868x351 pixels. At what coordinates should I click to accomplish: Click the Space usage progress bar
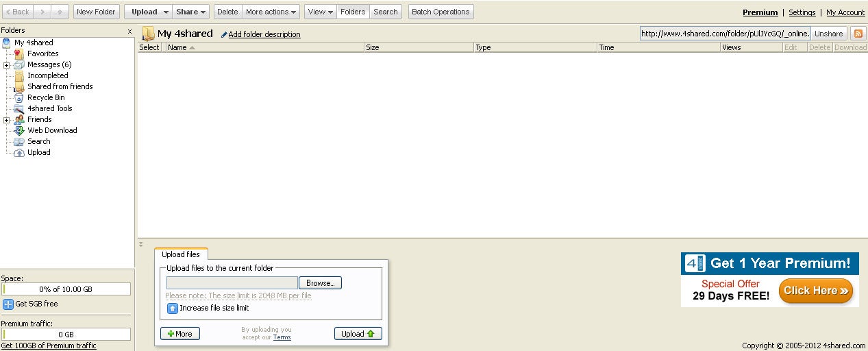tap(66, 289)
